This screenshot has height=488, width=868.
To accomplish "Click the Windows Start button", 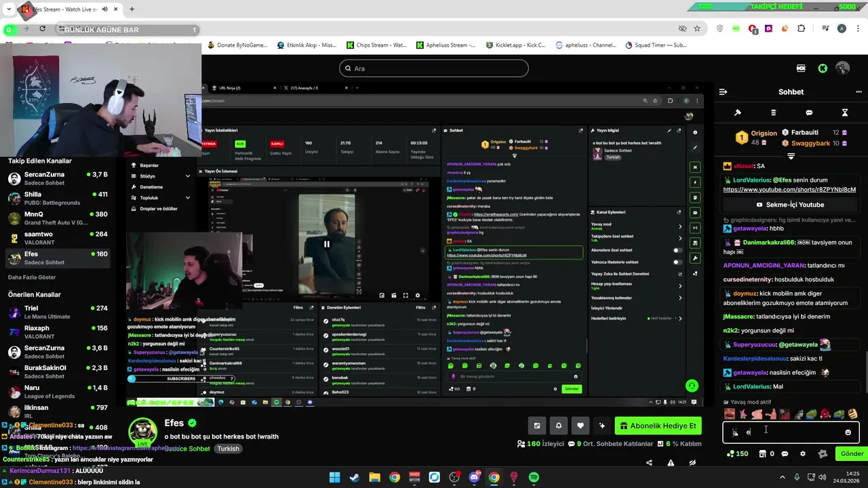I will pyautogui.click(x=335, y=477).
